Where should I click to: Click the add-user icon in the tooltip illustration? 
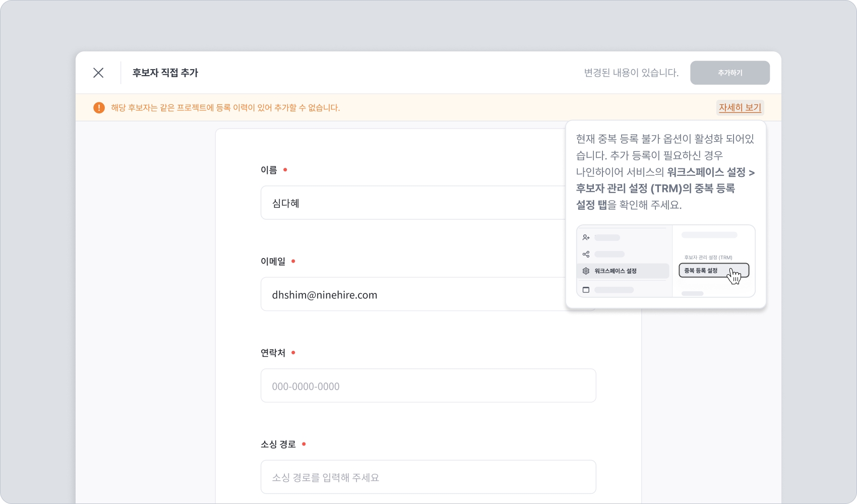click(586, 237)
